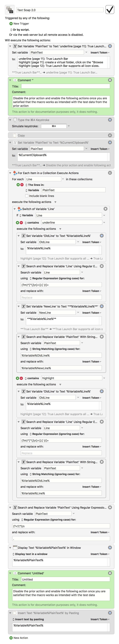Open the 'contains' popup for underline case
The image size is (119, 644).
pyautogui.click(x=32, y=223)
